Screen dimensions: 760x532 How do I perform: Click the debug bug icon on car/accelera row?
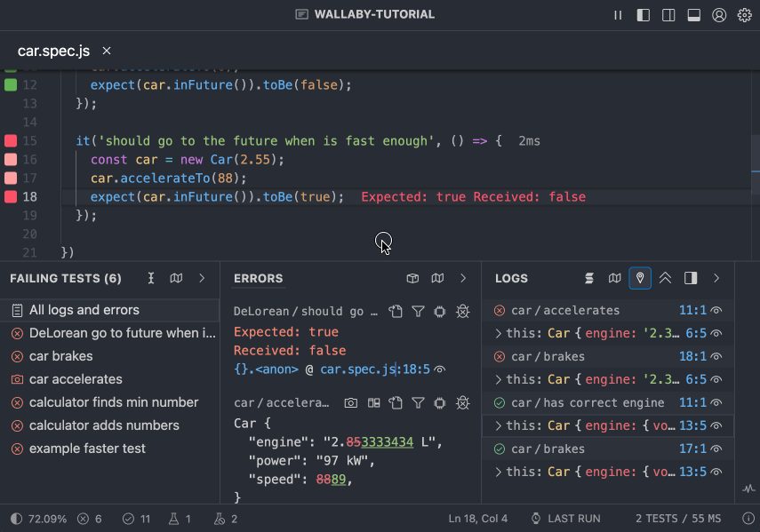[x=463, y=402]
